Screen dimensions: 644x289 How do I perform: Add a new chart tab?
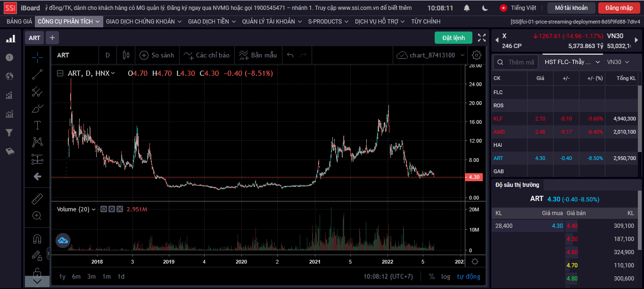click(52, 38)
